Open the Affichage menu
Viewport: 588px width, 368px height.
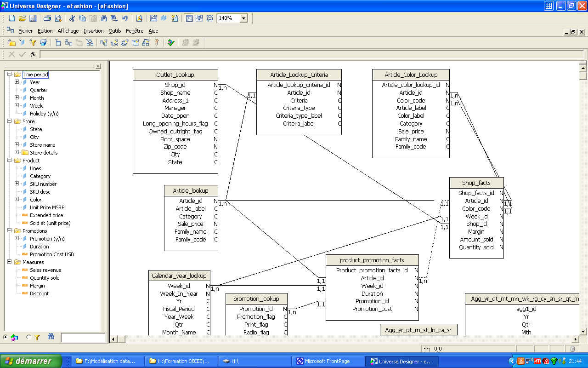tap(68, 31)
